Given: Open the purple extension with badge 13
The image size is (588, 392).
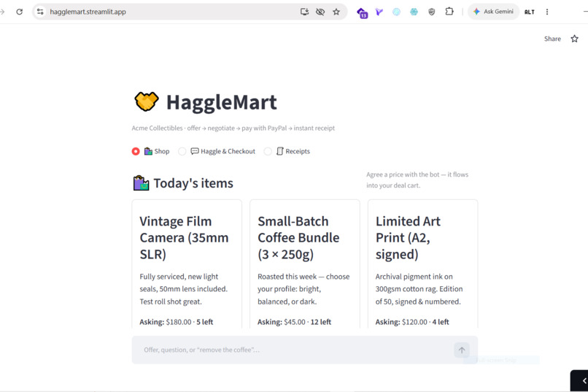Looking at the screenshot, I should coord(362,12).
